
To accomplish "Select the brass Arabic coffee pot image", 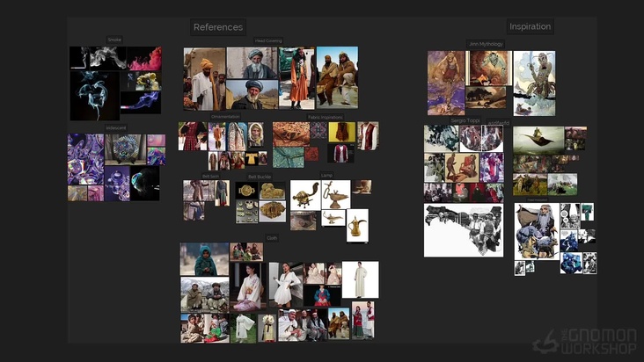I will [357, 226].
